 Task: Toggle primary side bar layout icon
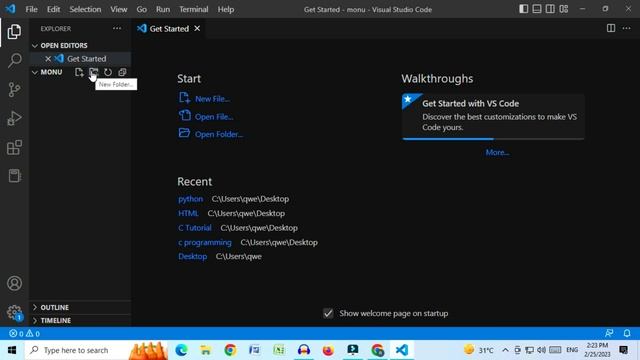(524, 9)
